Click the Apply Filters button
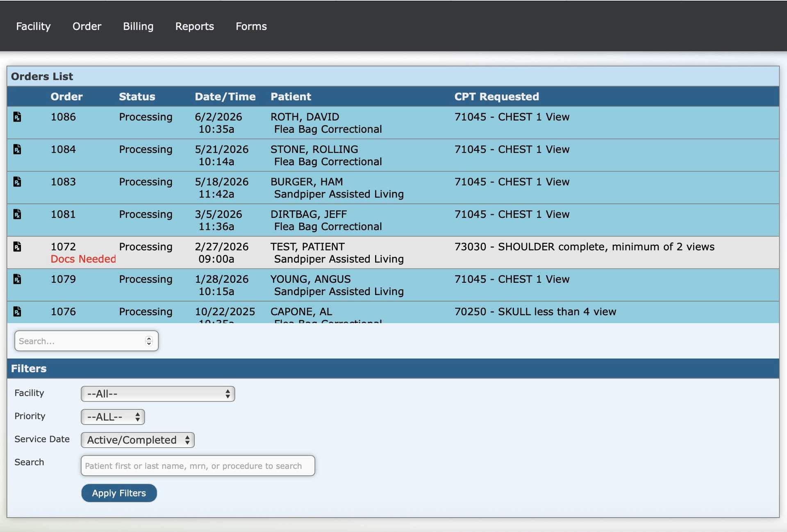Viewport: 787px width, 532px height. [119, 493]
